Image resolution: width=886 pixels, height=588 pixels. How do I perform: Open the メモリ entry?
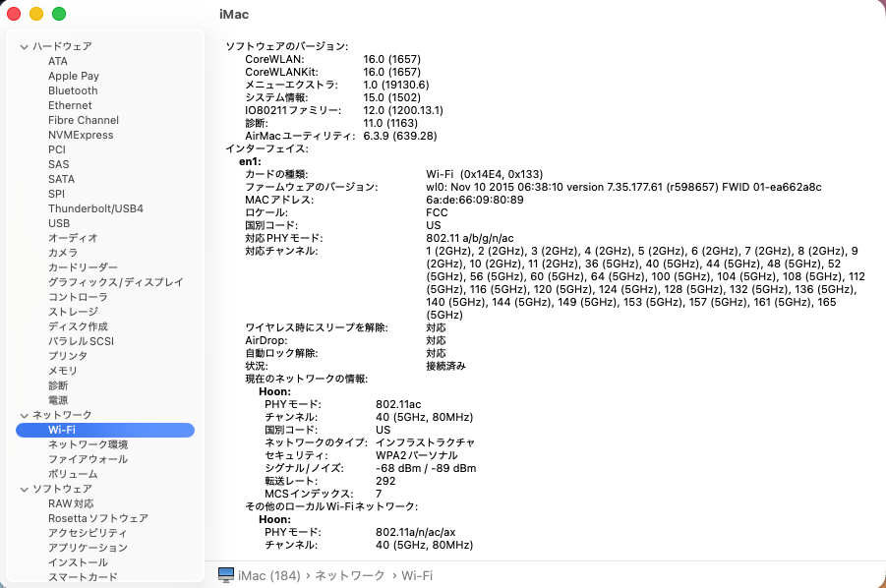click(x=63, y=371)
